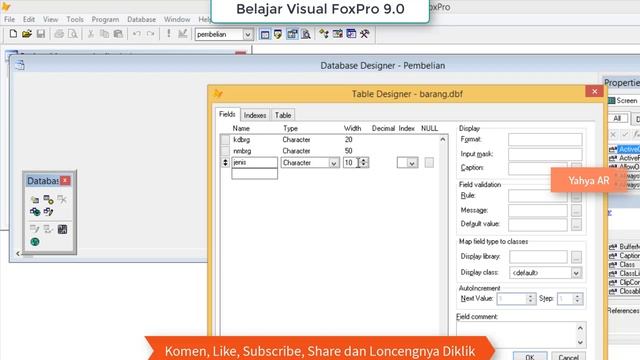
Task: Click the Format input field
Action: [545, 140]
